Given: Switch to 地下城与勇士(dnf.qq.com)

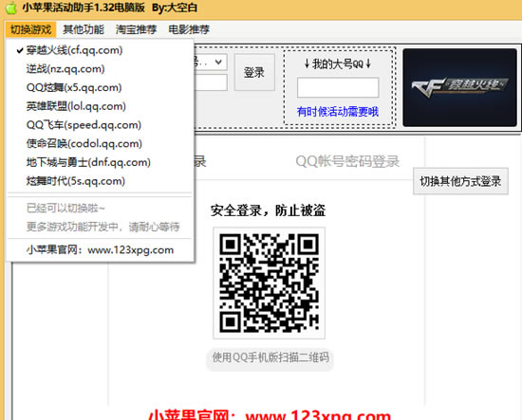Looking at the screenshot, I should pos(100,162).
